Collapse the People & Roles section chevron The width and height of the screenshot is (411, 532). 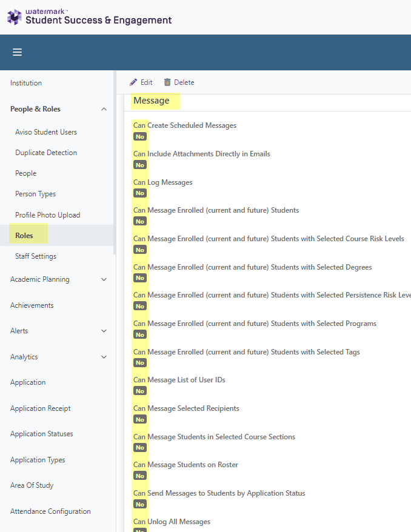(104, 109)
